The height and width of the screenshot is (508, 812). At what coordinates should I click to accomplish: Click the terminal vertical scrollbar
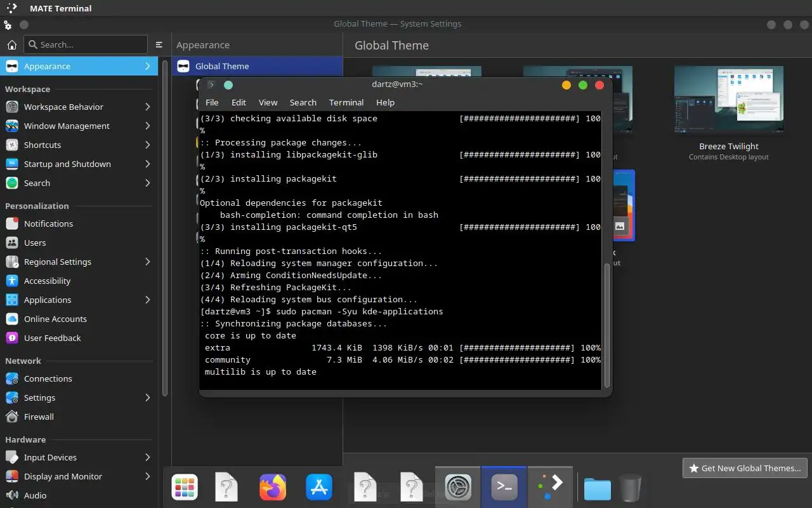(x=606, y=324)
